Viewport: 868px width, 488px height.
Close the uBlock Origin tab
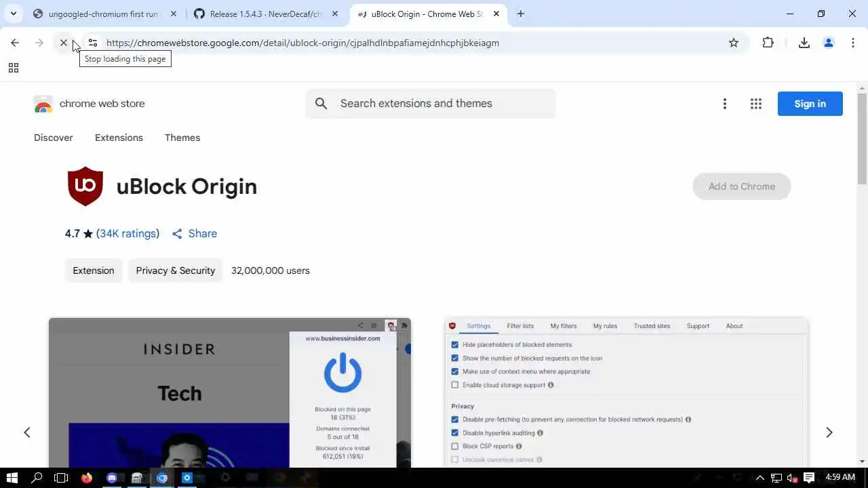pos(496,14)
